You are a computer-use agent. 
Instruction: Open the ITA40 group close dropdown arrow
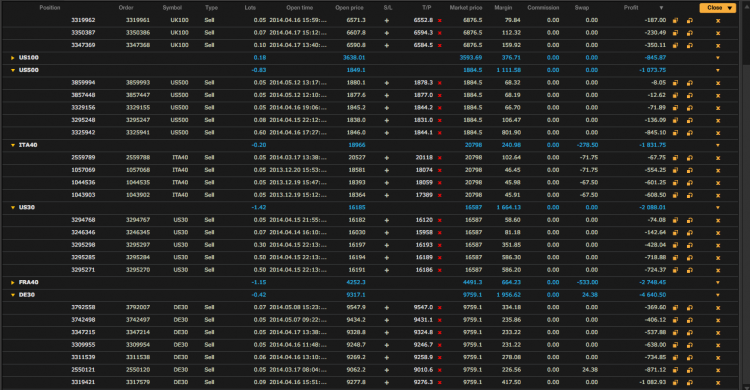pos(717,145)
